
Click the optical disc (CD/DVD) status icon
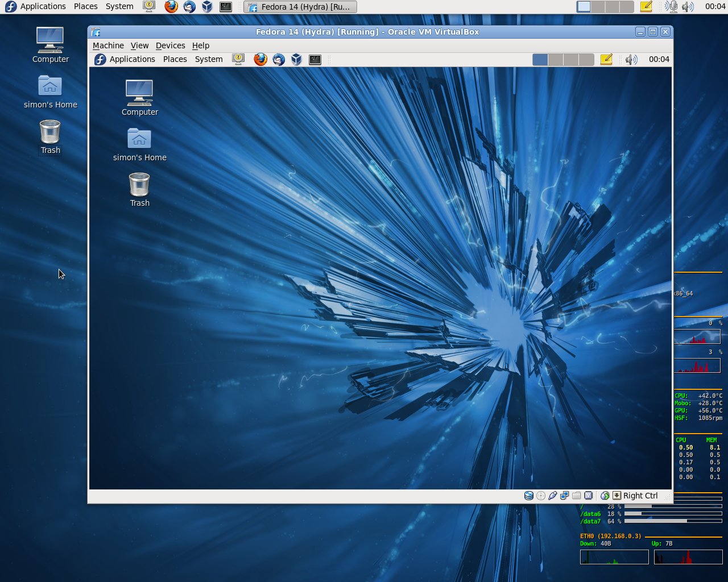[541, 496]
